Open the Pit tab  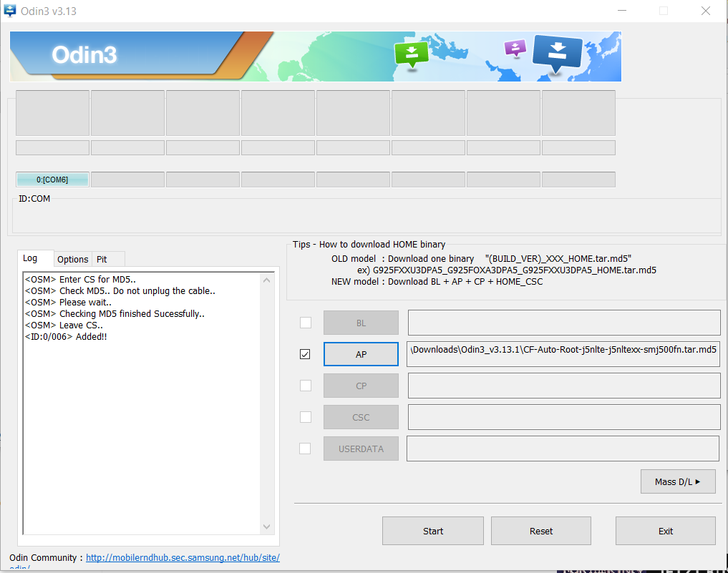coord(102,259)
